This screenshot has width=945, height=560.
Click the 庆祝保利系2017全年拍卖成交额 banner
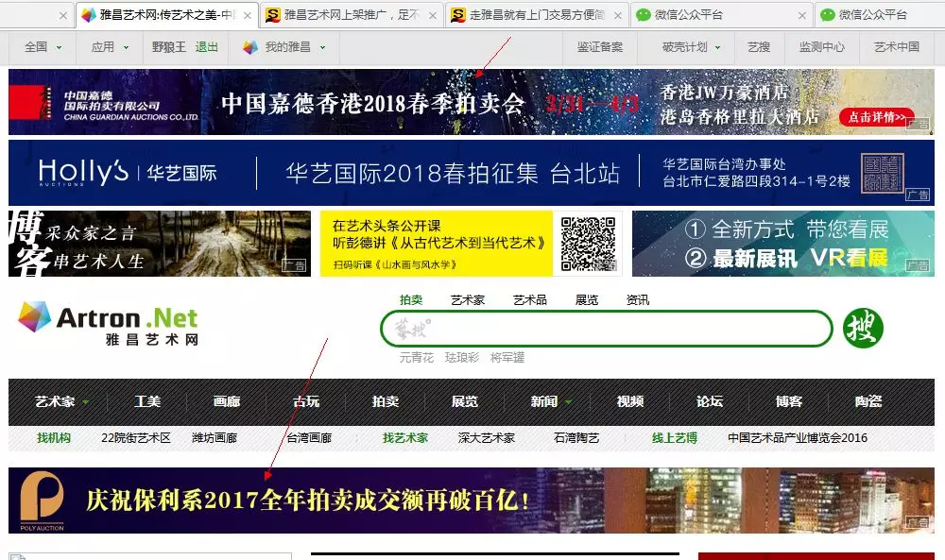472,501
